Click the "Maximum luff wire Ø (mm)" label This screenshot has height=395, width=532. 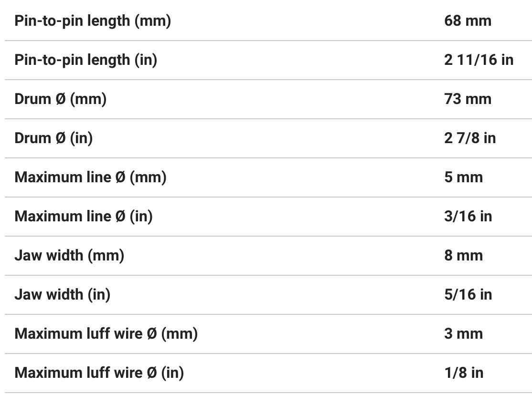coord(106,334)
